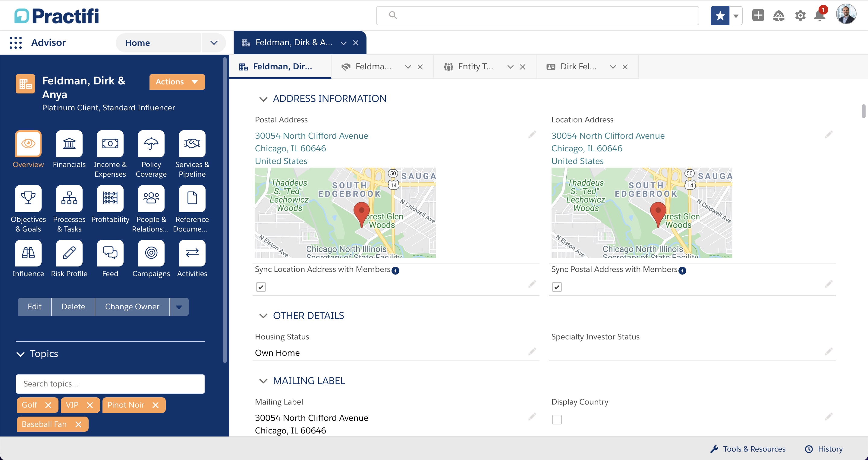Click the Change Owner button
The width and height of the screenshot is (868, 460).
click(x=132, y=307)
